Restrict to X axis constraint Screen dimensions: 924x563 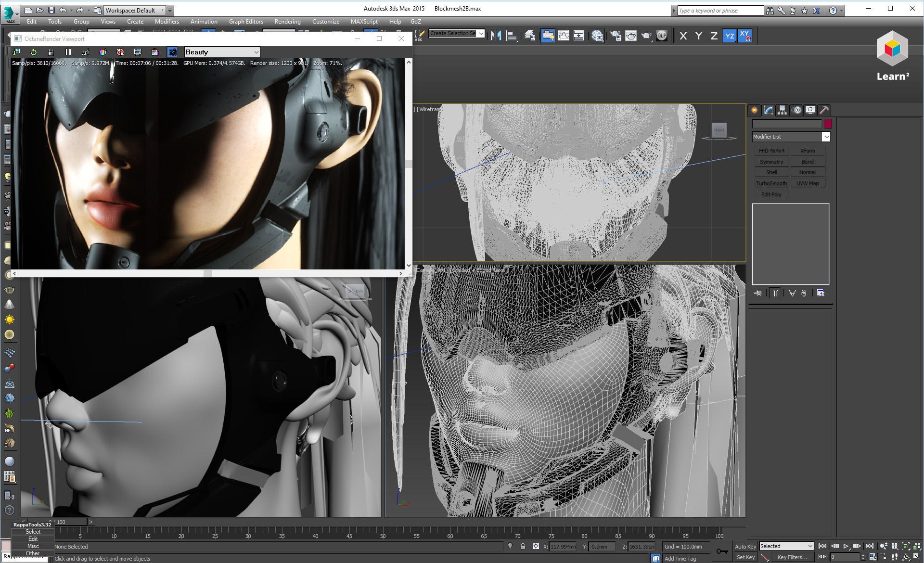(x=683, y=36)
